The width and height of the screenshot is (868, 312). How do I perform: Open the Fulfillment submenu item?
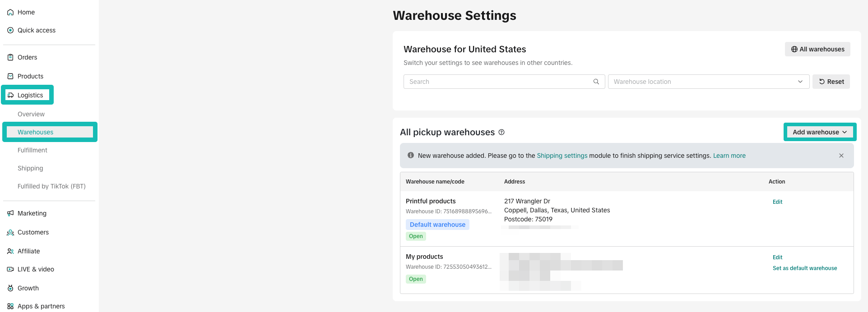(x=32, y=150)
